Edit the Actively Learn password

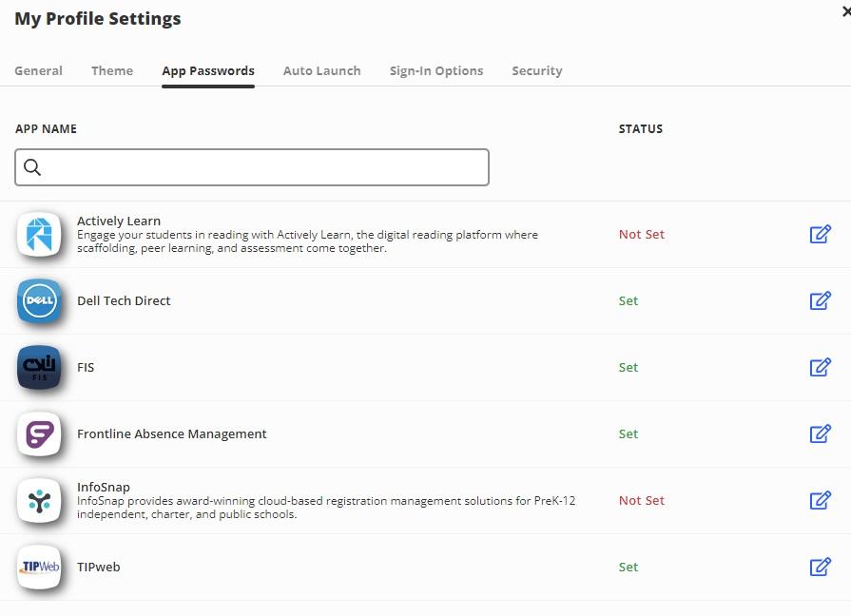820,234
